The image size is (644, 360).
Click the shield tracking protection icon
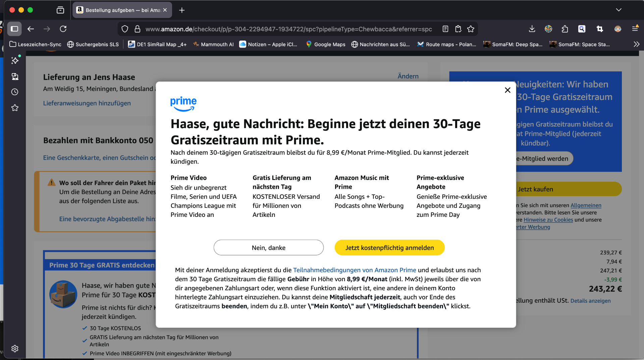pos(125,29)
